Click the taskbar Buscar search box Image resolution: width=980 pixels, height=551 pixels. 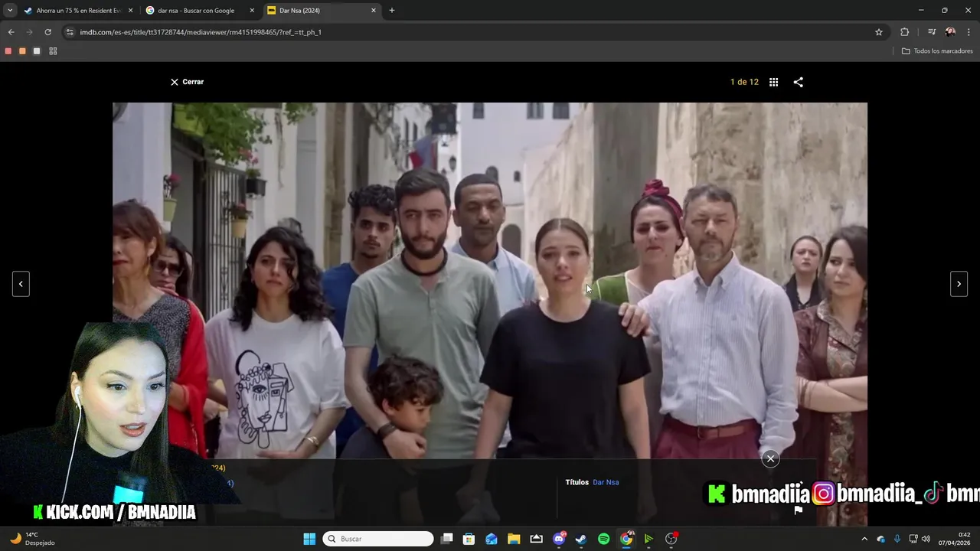pyautogui.click(x=378, y=539)
